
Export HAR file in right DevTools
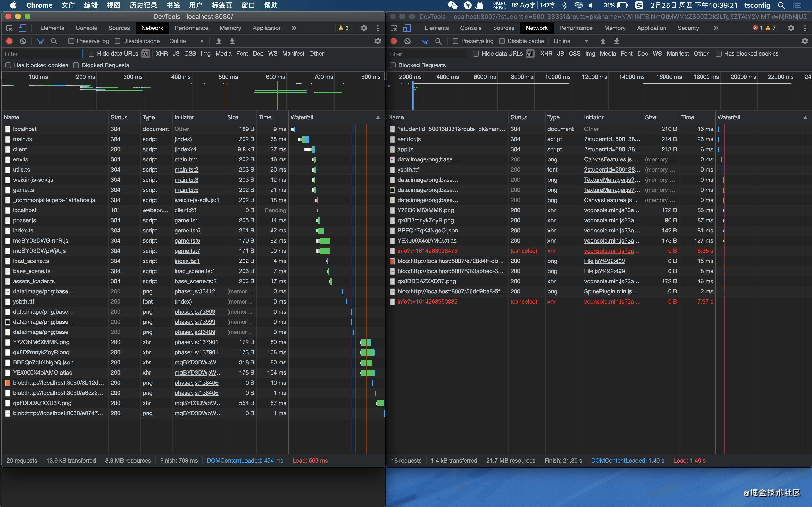click(x=616, y=41)
